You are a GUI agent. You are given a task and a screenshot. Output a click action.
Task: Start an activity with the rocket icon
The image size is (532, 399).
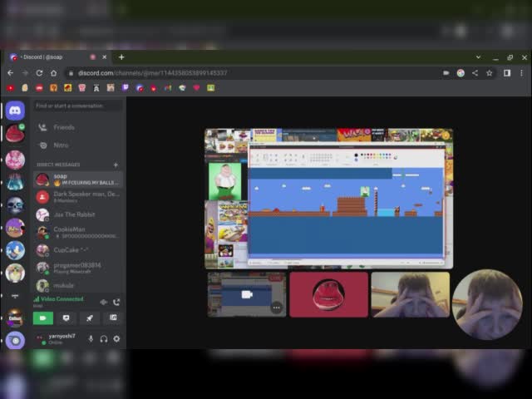90,318
